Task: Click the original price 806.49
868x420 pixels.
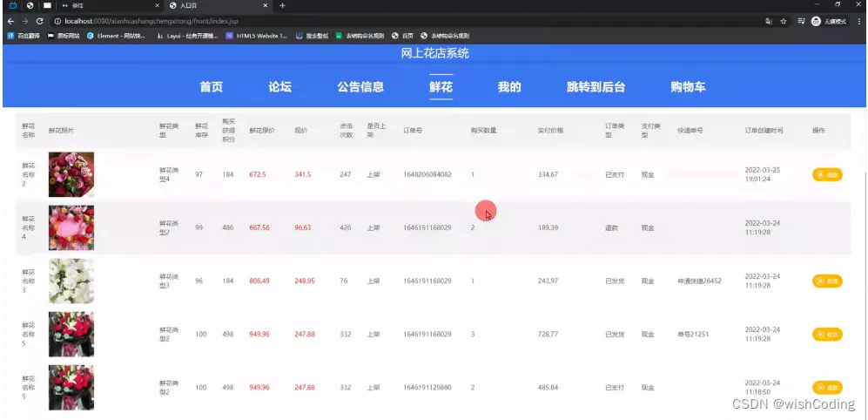Action: pyautogui.click(x=259, y=281)
